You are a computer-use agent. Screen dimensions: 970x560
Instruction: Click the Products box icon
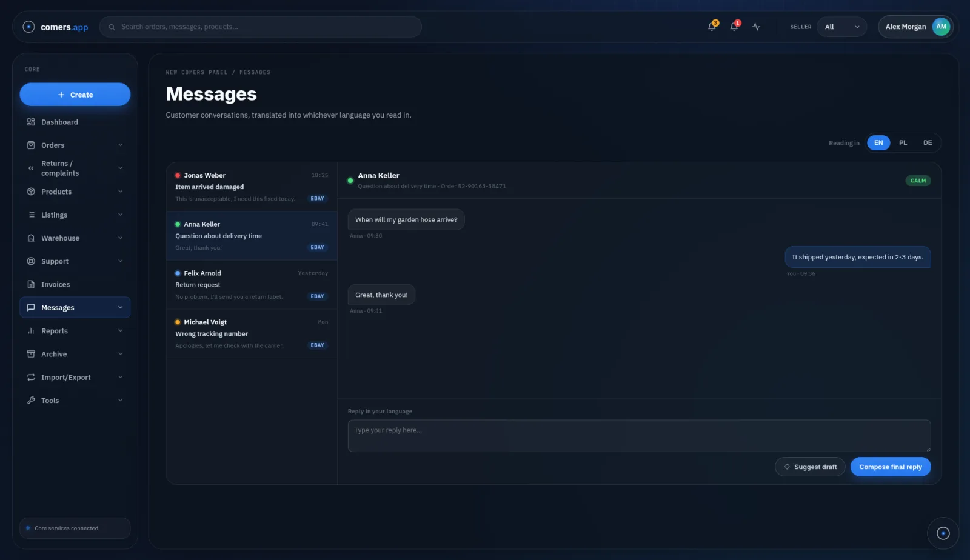click(x=31, y=192)
